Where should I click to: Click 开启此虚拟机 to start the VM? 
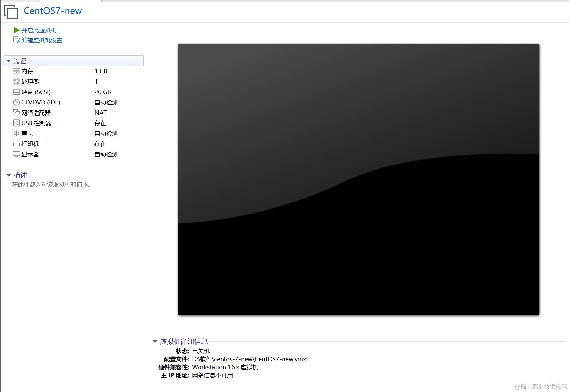[x=39, y=30]
